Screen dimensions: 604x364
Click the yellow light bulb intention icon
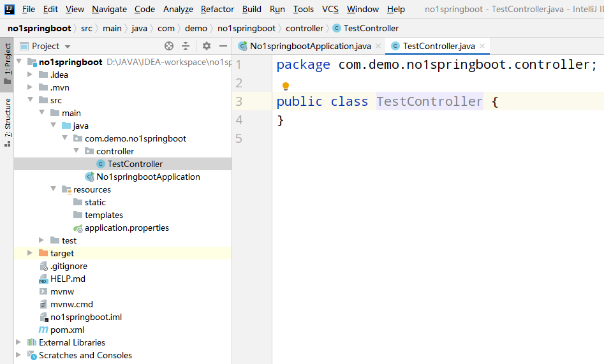click(286, 87)
